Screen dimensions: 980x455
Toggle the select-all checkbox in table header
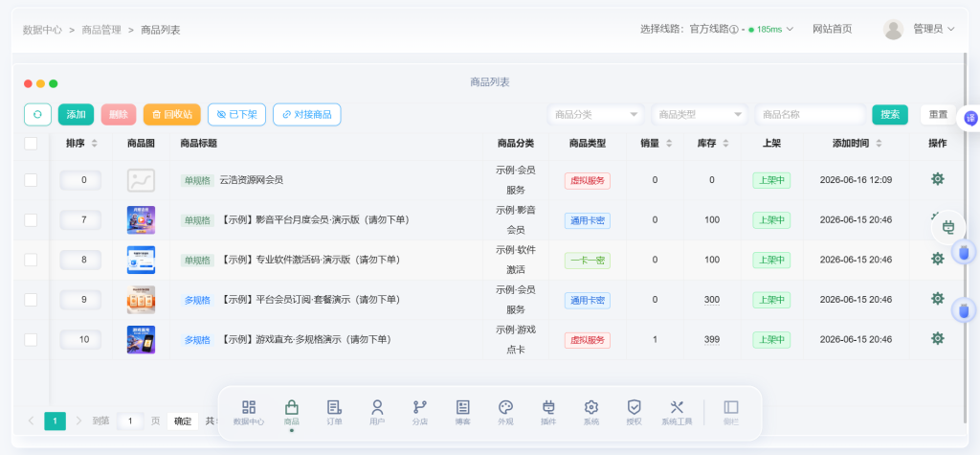pos(31,144)
